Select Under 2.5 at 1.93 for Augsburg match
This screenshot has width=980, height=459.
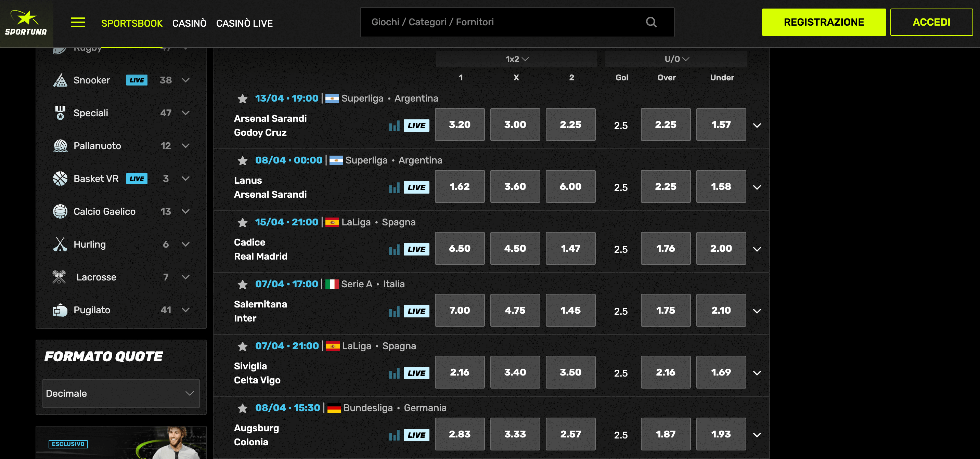click(x=721, y=434)
